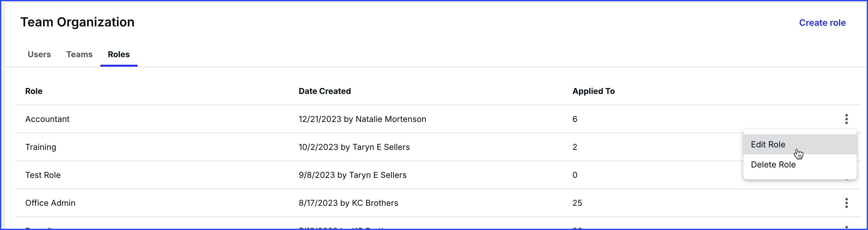Select the Office Admin role name
The image size is (868, 230).
tap(50, 203)
